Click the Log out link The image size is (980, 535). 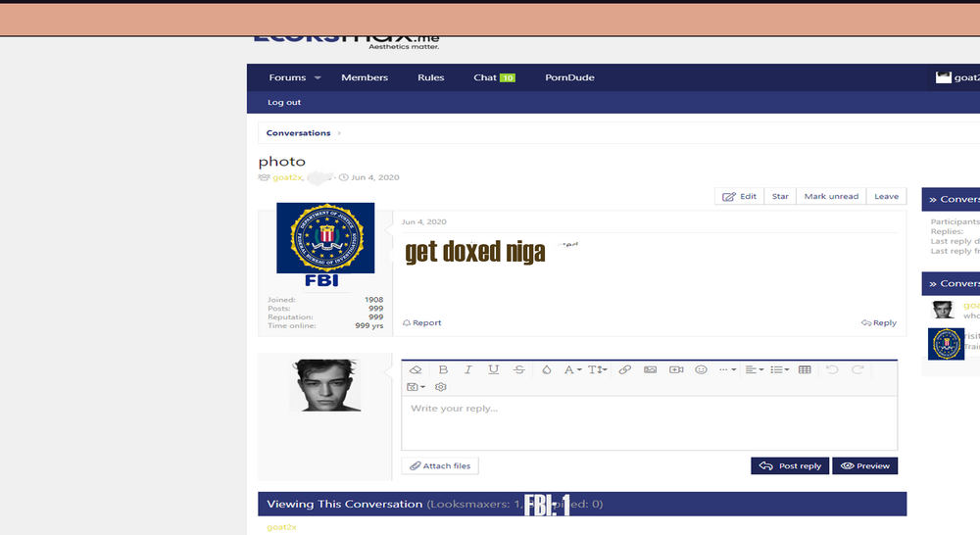[284, 103]
